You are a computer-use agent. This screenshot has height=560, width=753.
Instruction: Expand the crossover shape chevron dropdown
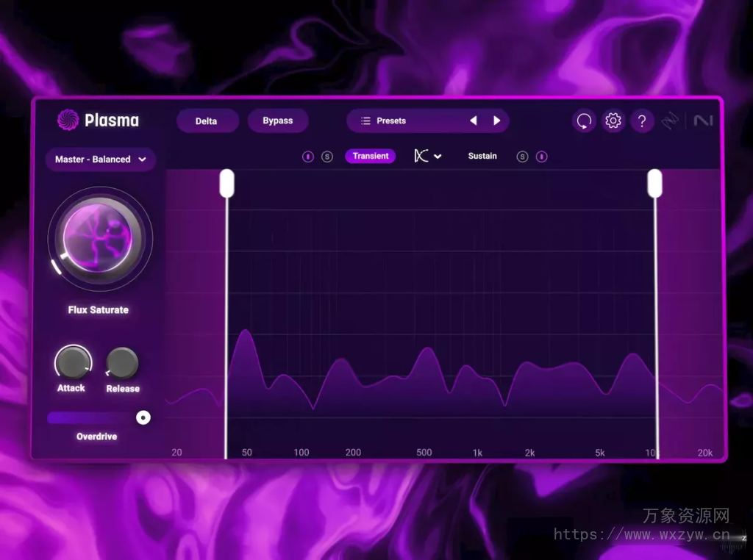point(438,156)
